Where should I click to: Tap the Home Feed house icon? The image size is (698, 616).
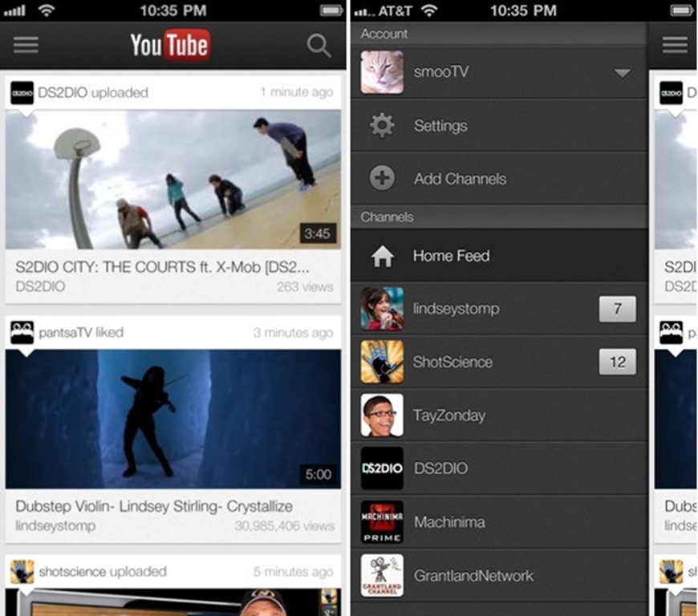pos(383,257)
